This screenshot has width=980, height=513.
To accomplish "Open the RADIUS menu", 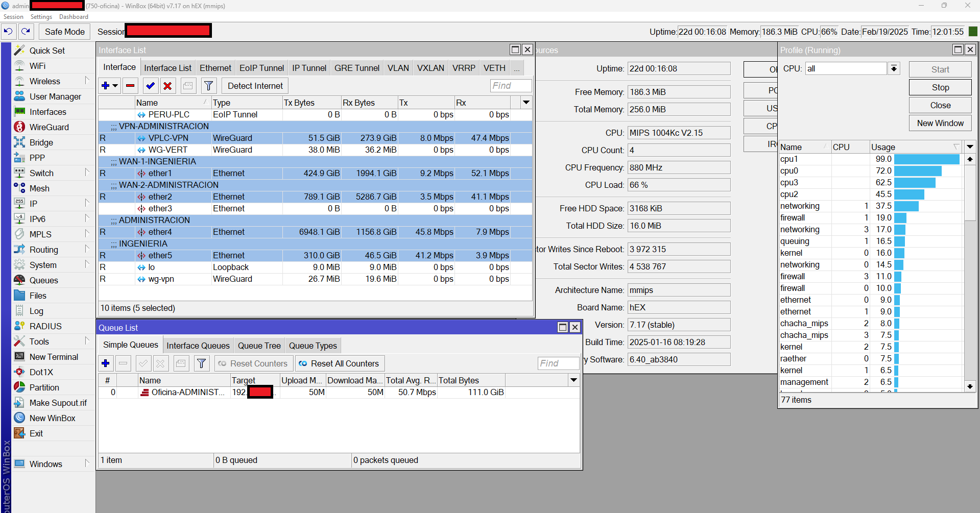I will 45,326.
